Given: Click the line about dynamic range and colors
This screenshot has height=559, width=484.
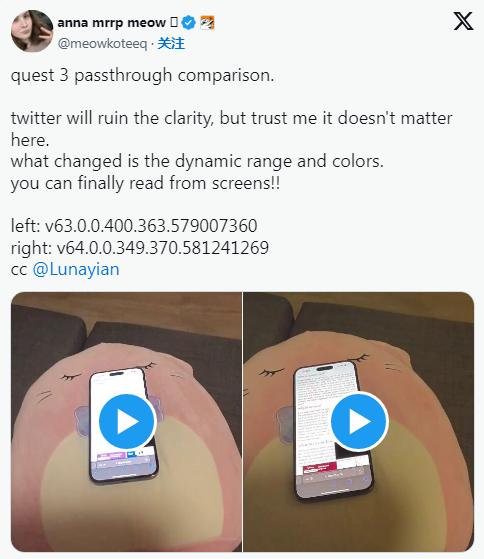Looking at the screenshot, I should (197, 161).
